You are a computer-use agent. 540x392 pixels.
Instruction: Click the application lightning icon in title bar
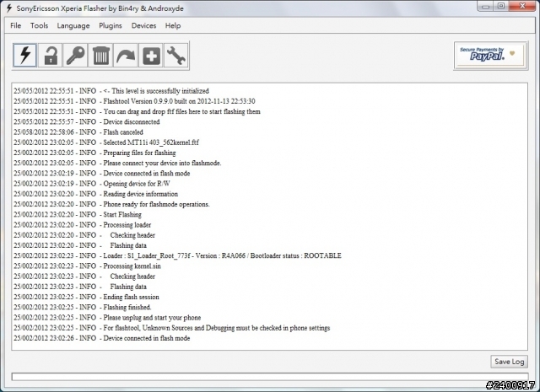[x=9, y=8]
